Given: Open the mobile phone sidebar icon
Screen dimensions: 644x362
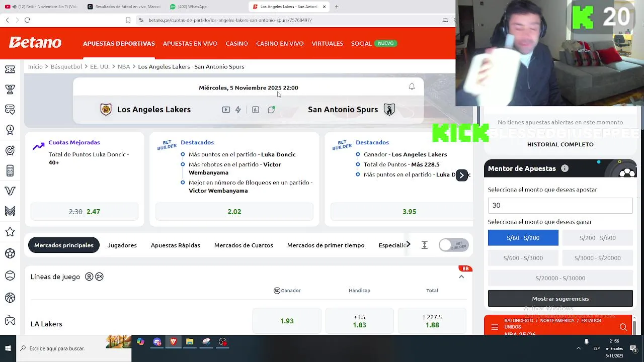Looking at the screenshot, I should coord(10,170).
